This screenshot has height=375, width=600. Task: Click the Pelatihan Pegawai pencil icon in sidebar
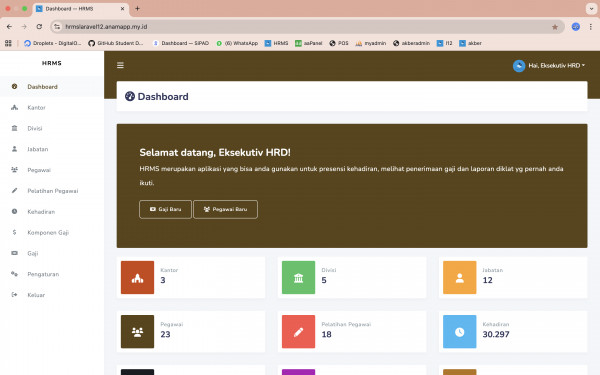tap(15, 191)
